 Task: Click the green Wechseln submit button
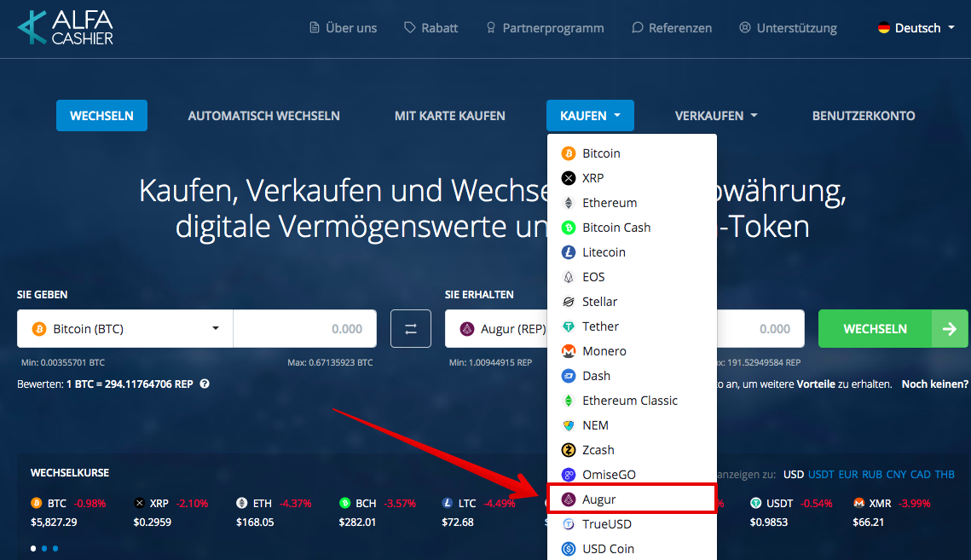[893, 329]
